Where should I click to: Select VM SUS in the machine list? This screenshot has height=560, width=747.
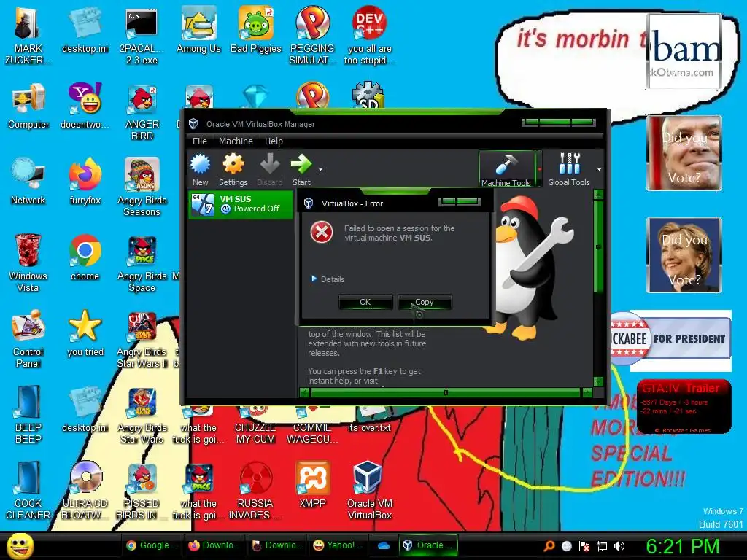[x=241, y=204]
